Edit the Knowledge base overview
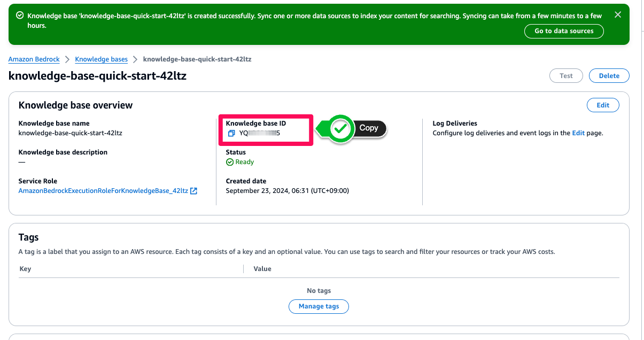Screen dimensions: 644x340 pyautogui.click(x=603, y=105)
